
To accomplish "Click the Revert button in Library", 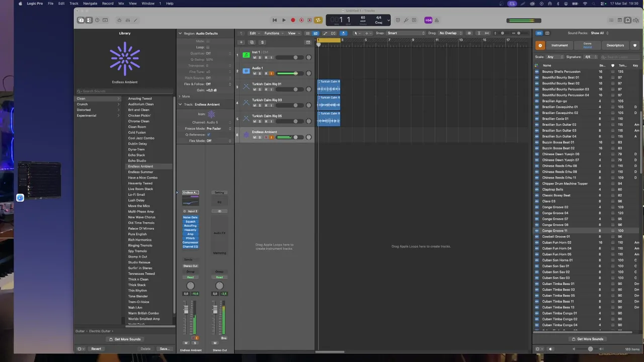I will [96, 349].
